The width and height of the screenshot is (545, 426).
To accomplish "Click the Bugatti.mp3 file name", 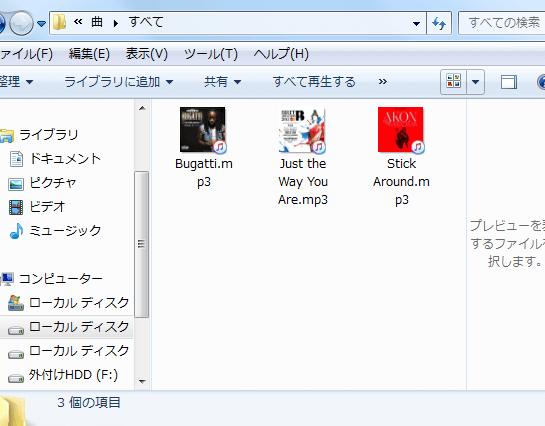I will tap(204, 173).
